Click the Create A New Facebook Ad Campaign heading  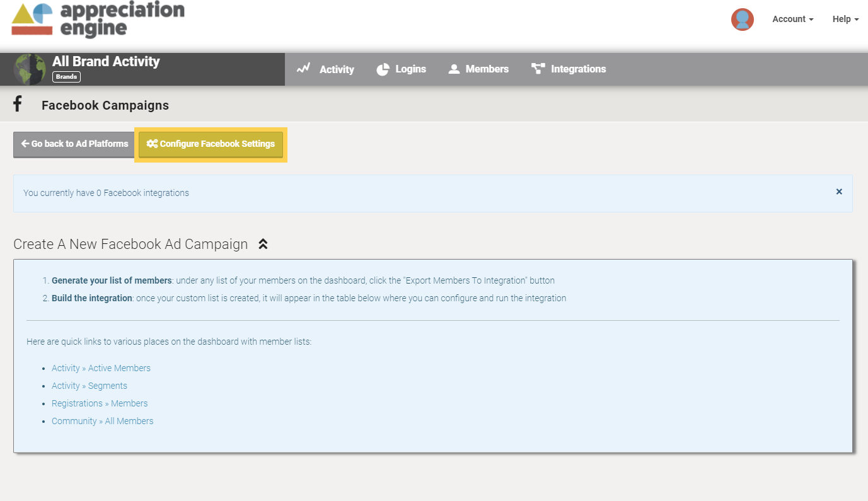(130, 244)
